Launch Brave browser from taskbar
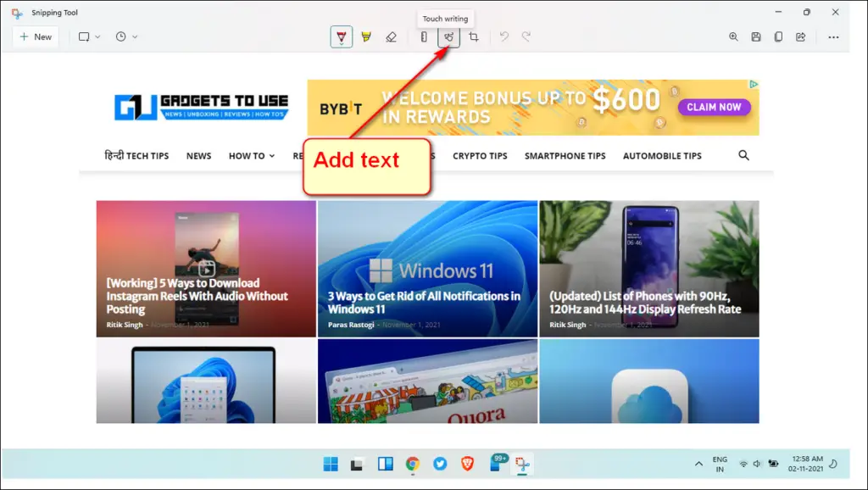This screenshot has height=490, width=868. click(468, 464)
